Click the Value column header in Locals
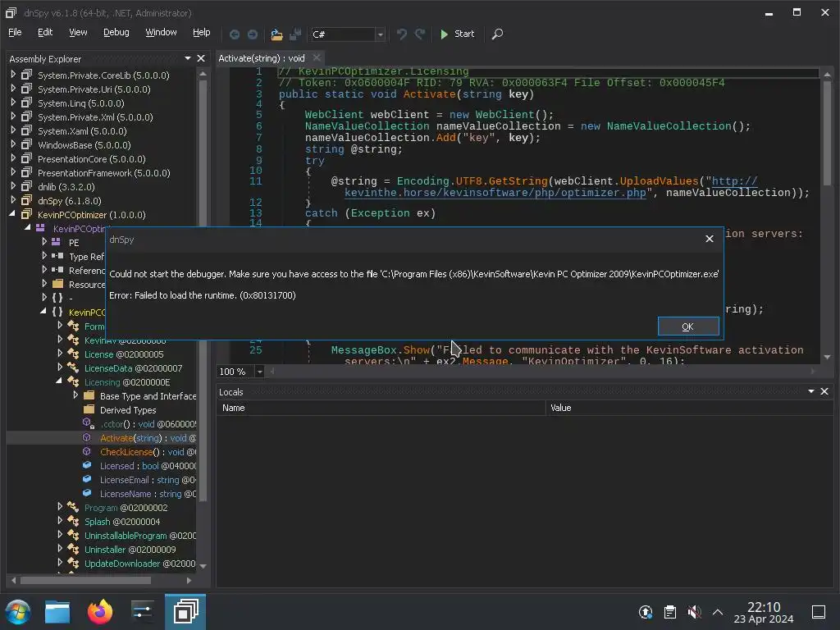The width and height of the screenshot is (840, 630). pyautogui.click(x=689, y=408)
